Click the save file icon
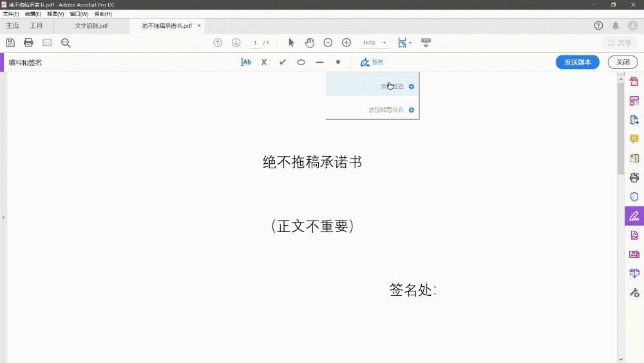Image resolution: width=644 pixels, height=363 pixels. point(10,43)
